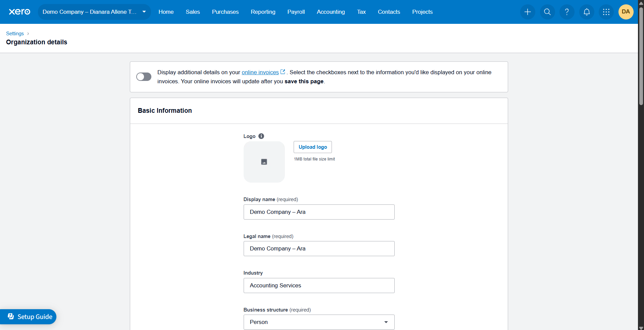Open the Home menu
Screen dimensions: 644x330
[166, 12]
